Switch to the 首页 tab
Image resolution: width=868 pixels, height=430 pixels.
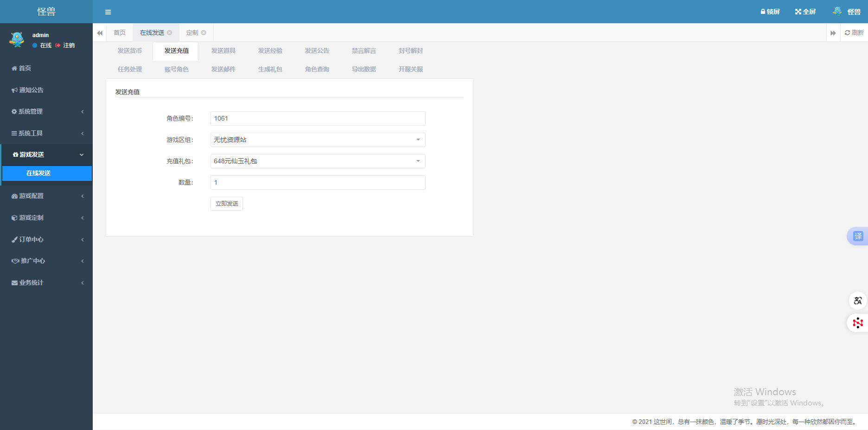pyautogui.click(x=120, y=32)
